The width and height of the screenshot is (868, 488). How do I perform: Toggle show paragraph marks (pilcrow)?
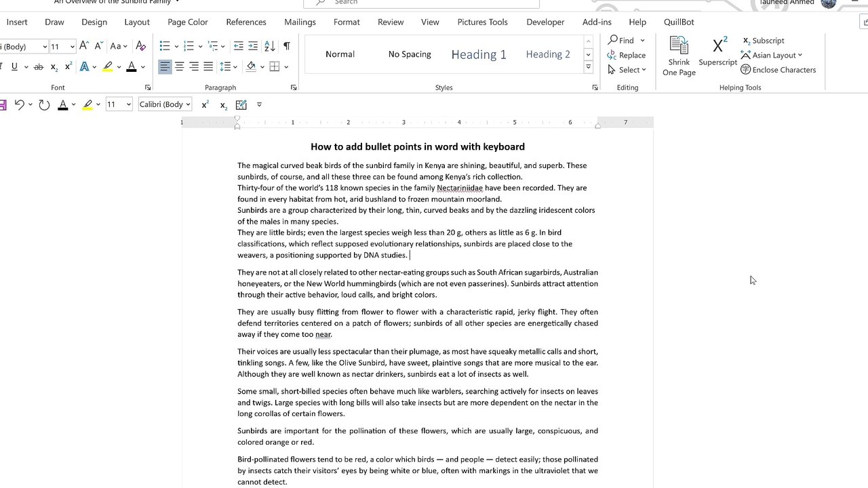(286, 46)
